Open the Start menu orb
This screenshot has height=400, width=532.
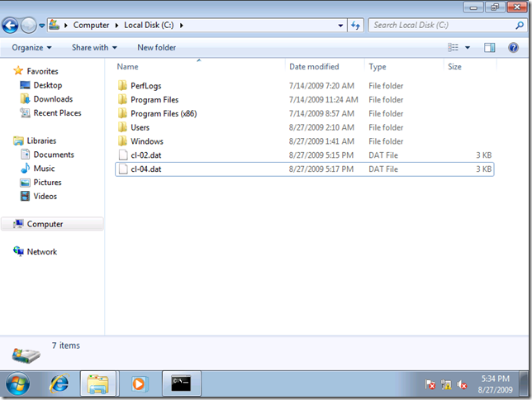(x=17, y=383)
